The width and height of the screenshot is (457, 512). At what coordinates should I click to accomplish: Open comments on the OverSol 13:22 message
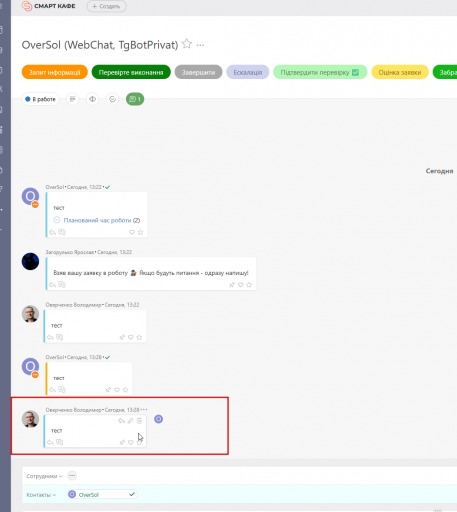tap(62, 232)
